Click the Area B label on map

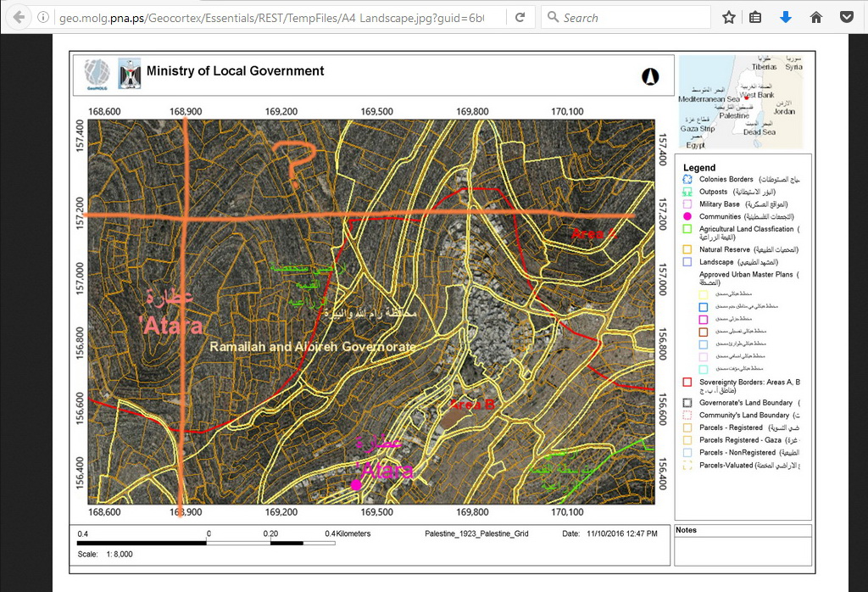(472, 405)
